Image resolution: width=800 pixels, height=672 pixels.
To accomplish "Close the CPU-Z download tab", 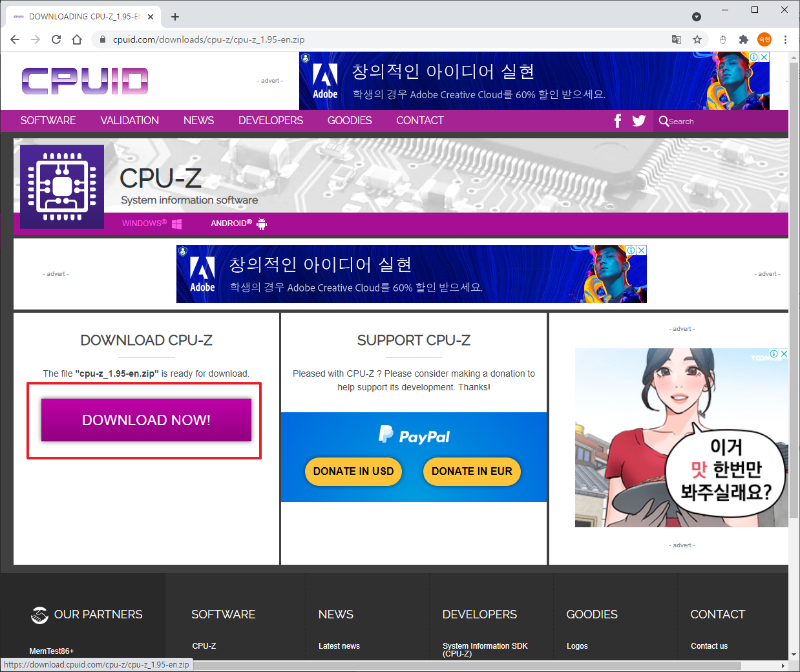I will [151, 17].
